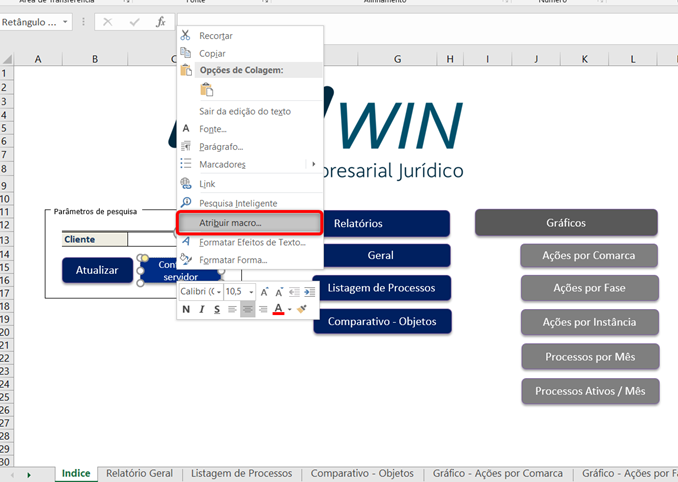Open the Calibri font name dropdown
The image size is (678, 482).
click(219, 292)
